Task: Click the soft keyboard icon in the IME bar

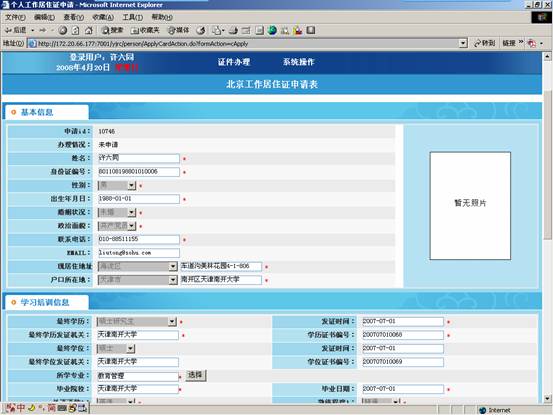Action: point(62,408)
